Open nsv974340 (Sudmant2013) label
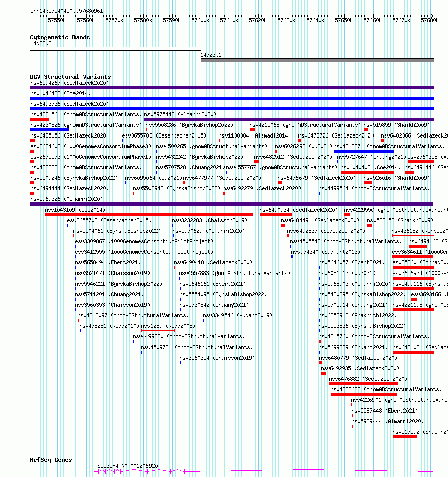Screen dimensions: 448x477 326,252
